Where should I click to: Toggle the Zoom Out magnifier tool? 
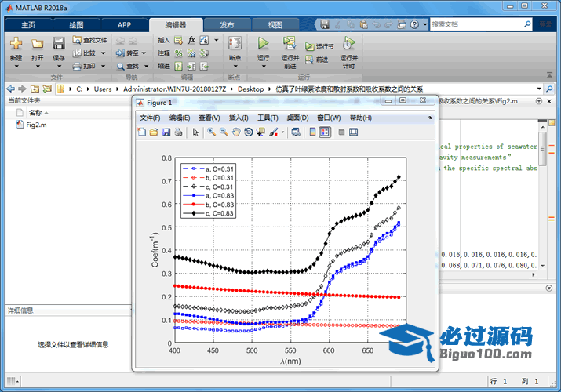224,132
